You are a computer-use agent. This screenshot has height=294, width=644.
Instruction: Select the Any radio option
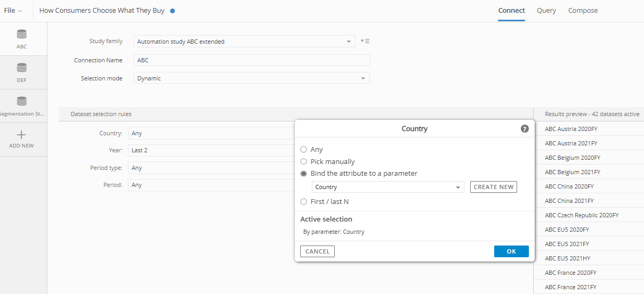(304, 150)
